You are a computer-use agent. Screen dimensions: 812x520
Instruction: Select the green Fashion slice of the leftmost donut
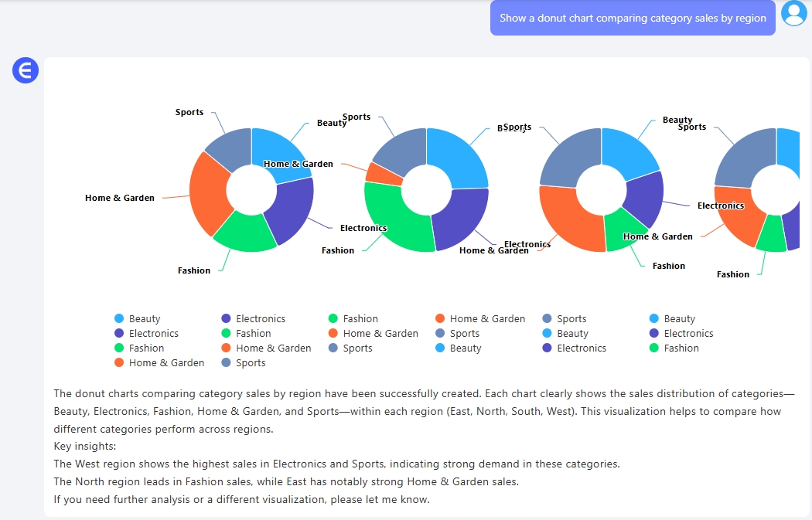point(244,232)
